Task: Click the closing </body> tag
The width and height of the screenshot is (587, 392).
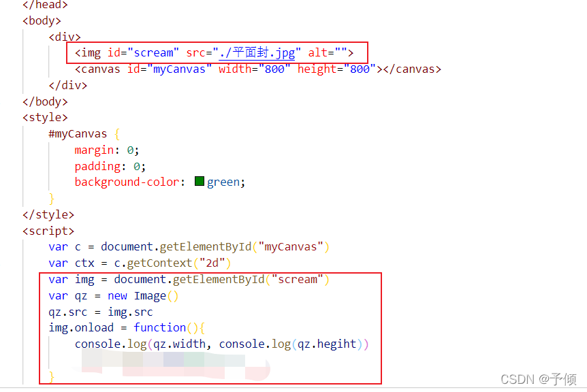Action: [45, 101]
